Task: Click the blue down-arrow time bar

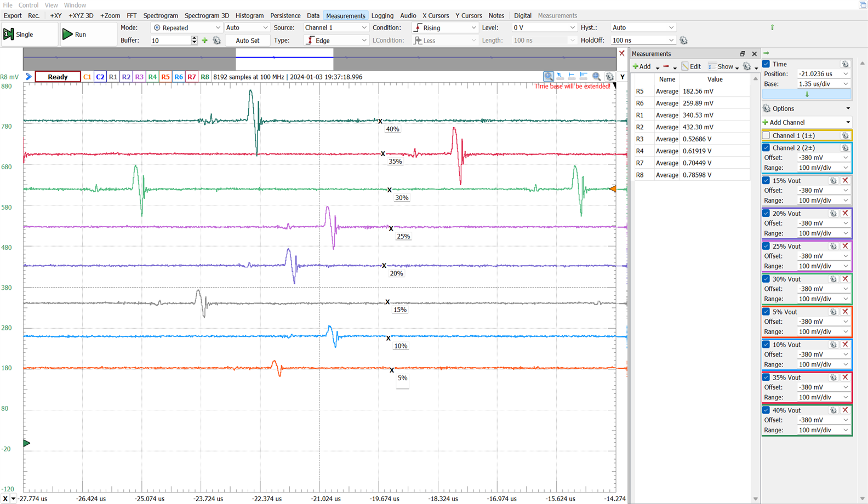Action: pyautogui.click(x=807, y=94)
